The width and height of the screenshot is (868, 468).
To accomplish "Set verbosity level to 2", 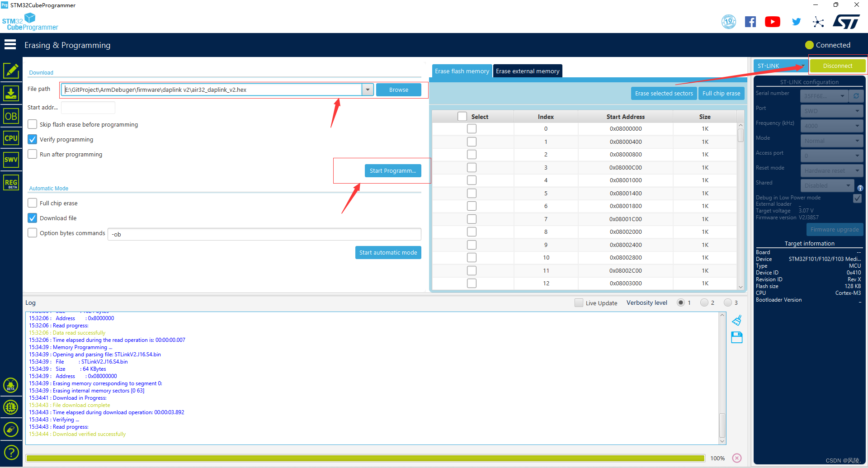I will [x=704, y=303].
